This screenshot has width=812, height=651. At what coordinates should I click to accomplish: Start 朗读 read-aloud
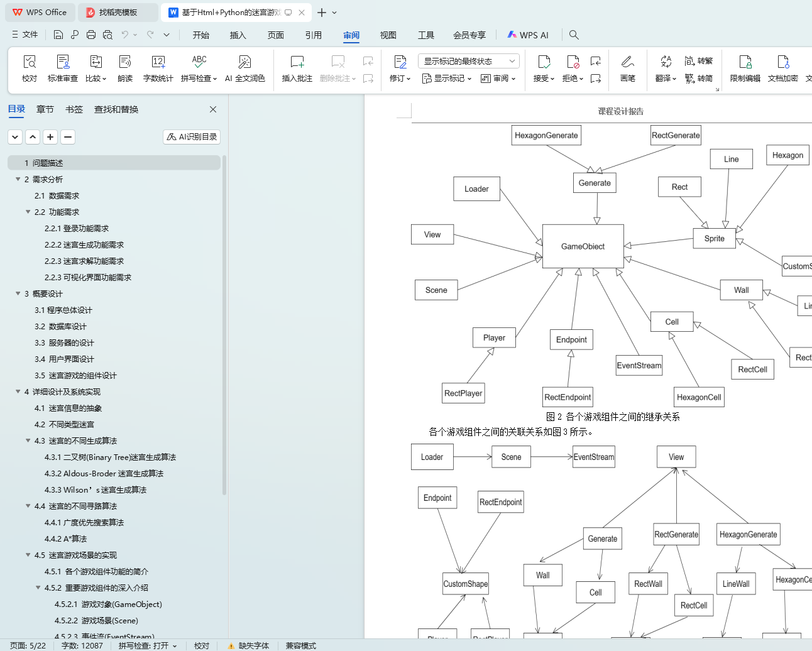tap(125, 68)
